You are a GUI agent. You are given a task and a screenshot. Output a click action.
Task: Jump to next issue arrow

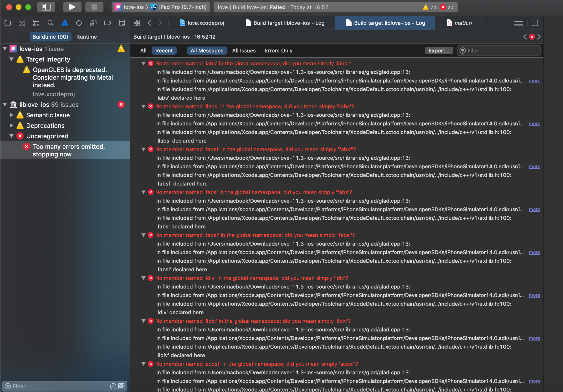pyautogui.click(x=539, y=37)
